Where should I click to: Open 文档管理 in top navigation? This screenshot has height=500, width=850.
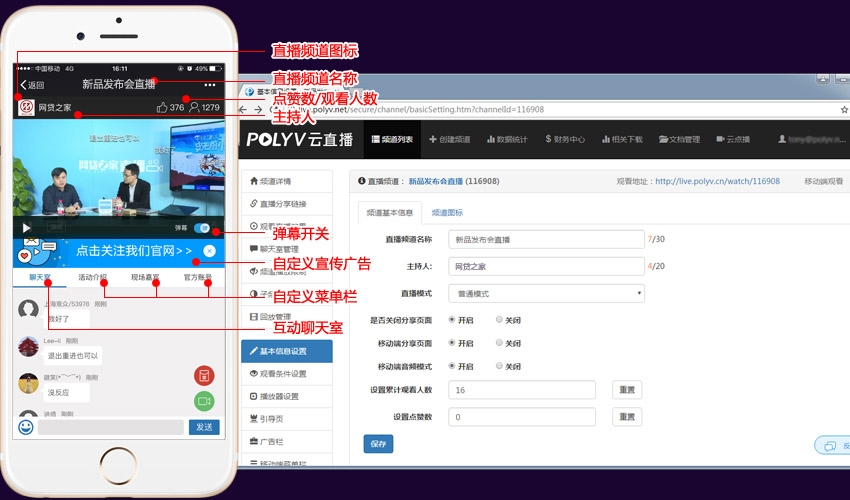coord(679,139)
